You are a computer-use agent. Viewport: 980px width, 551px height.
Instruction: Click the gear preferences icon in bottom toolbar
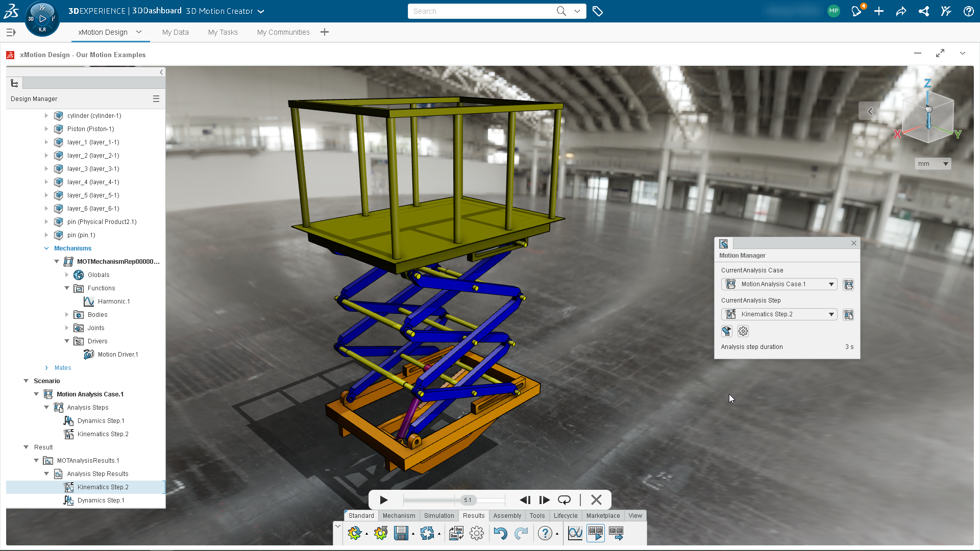point(477,534)
